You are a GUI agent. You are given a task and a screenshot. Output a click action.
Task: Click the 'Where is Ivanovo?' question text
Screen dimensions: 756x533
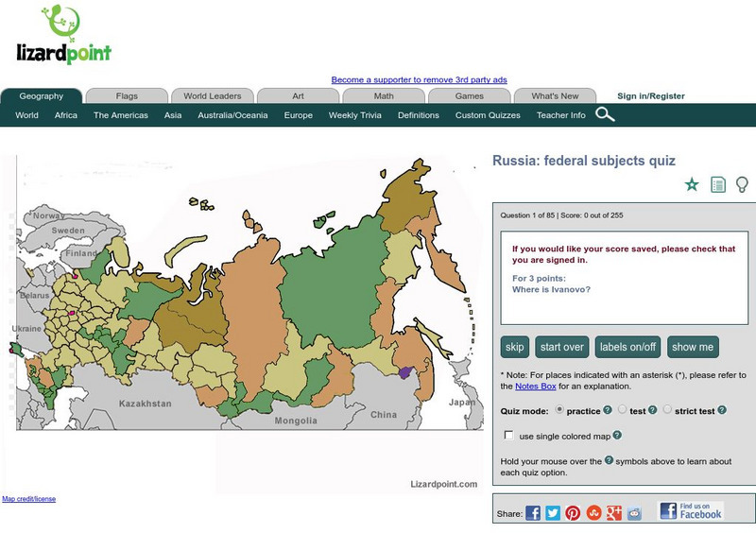coord(551,289)
